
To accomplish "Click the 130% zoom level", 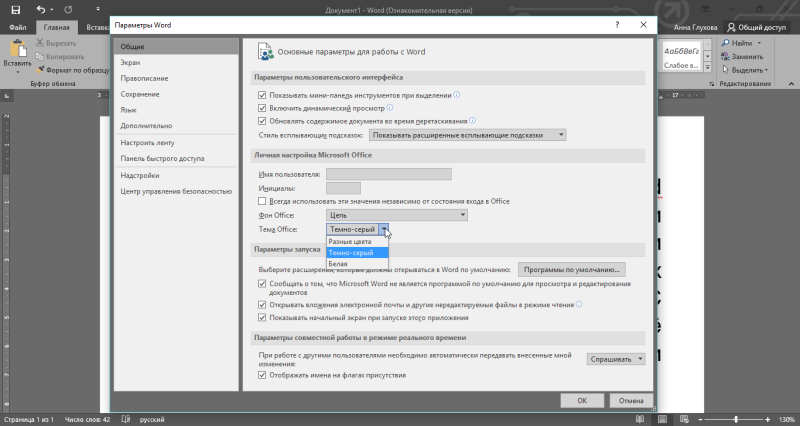I will tap(787, 419).
